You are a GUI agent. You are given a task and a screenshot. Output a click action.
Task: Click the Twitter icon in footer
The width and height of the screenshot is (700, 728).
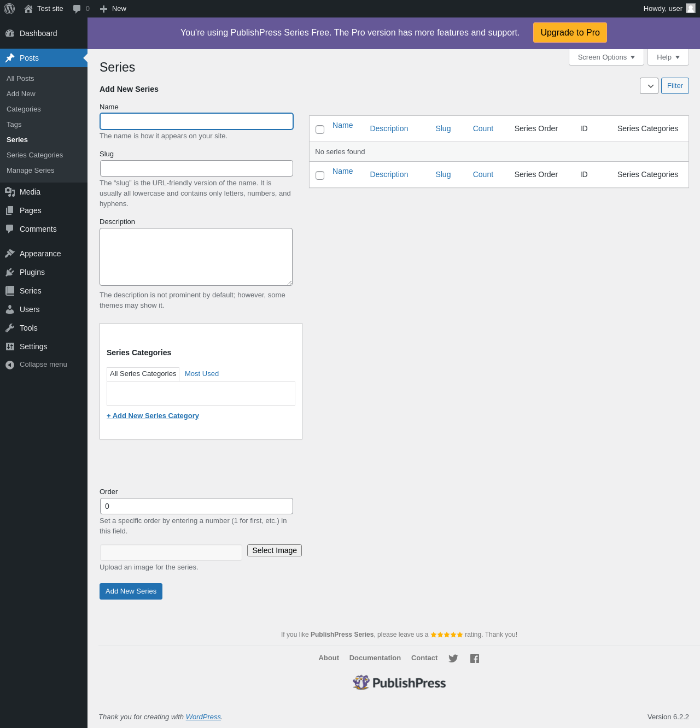point(453,659)
